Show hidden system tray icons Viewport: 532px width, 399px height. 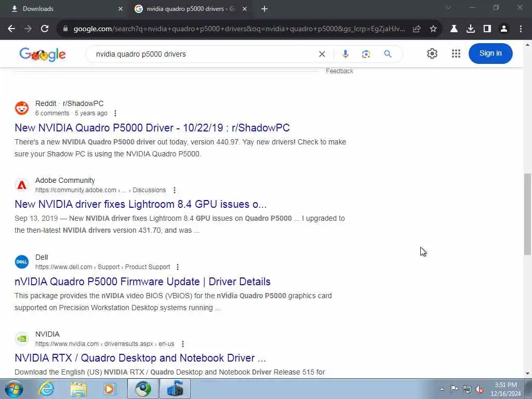(x=442, y=389)
